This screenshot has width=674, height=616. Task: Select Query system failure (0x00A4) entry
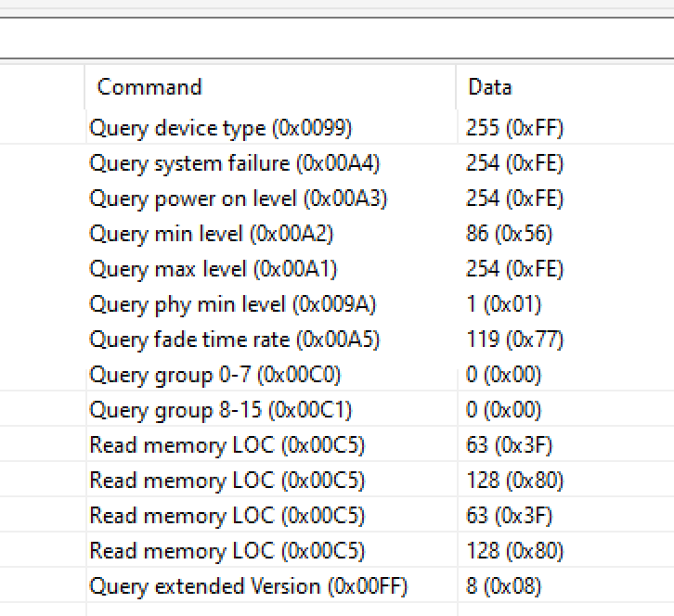point(235,163)
